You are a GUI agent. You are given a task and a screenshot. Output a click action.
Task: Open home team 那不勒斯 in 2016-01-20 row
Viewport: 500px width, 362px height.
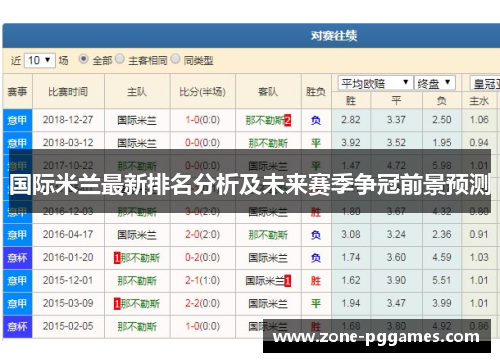(140, 258)
